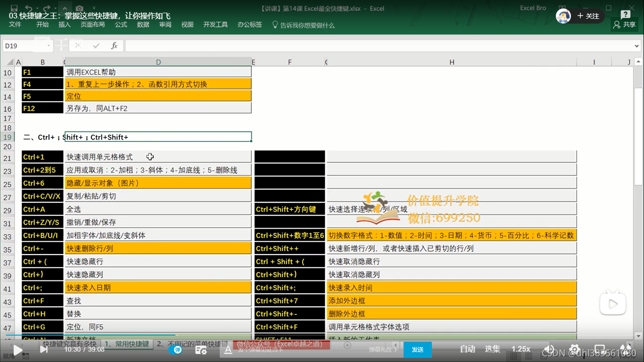Click the Ctrl+Shift+7 shortcut cell
This screenshot has height=362, width=644.
pyautogui.click(x=289, y=301)
